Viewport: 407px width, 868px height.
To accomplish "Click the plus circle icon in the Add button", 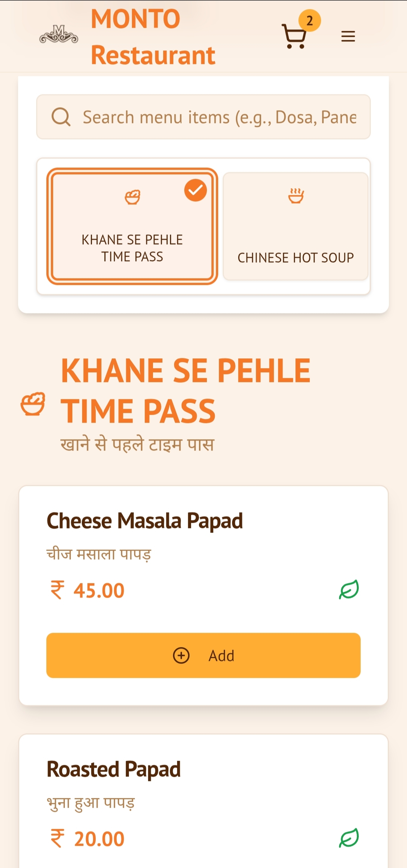I will tap(181, 655).
